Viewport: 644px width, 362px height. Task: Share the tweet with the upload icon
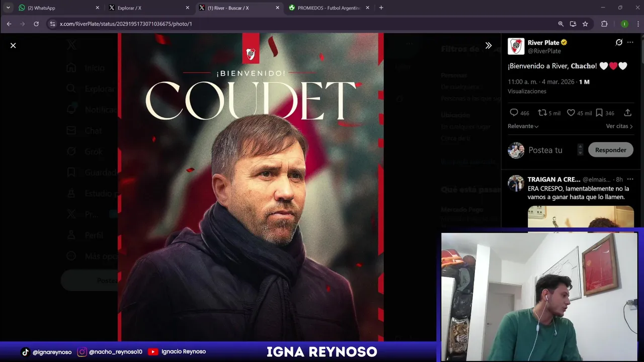pos(627,113)
